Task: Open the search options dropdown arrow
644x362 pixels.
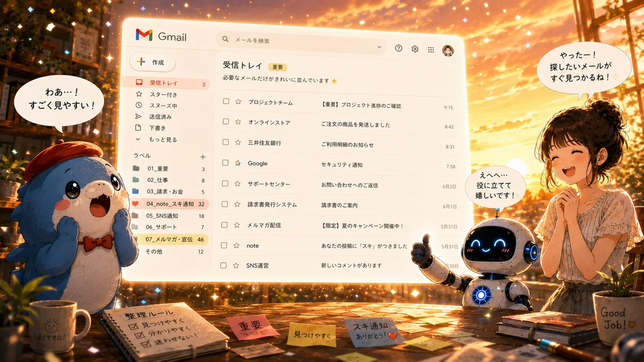Action: tap(379, 47)
